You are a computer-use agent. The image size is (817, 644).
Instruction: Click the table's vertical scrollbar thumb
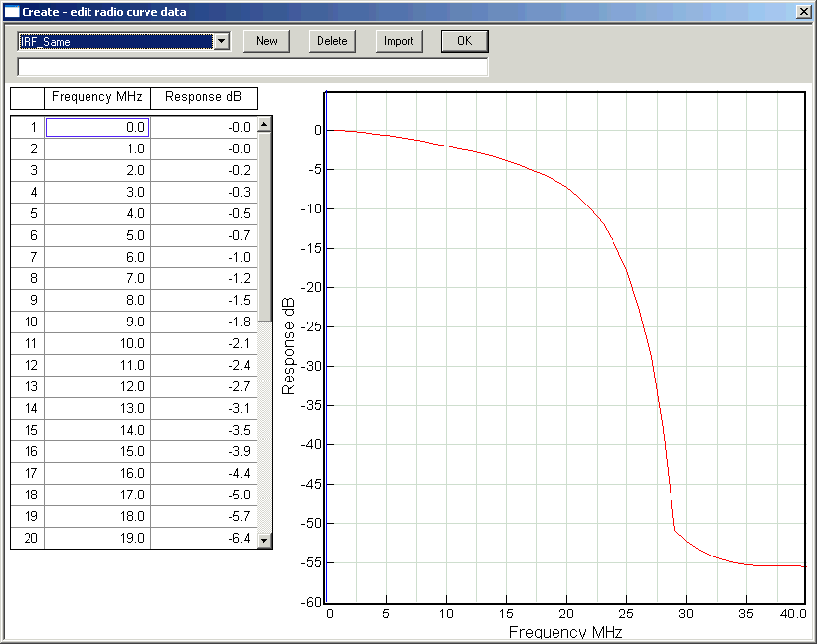264,226
